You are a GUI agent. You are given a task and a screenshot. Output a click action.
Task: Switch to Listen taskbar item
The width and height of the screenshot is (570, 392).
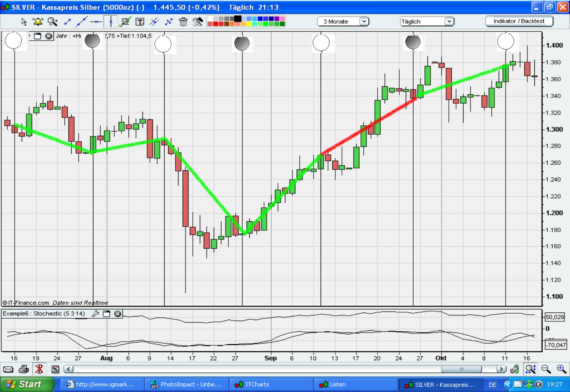coord(356,385)
